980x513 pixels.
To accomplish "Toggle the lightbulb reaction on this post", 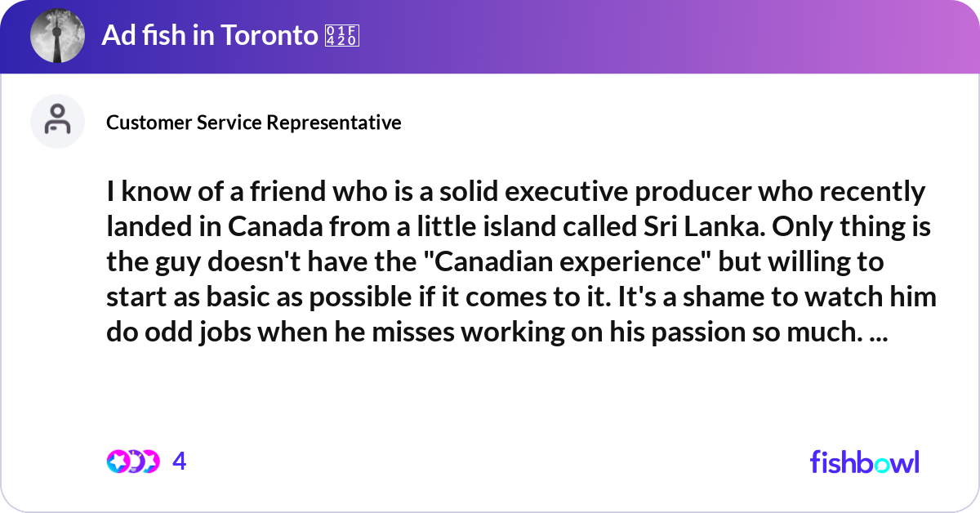I will (x=135, y=462).
